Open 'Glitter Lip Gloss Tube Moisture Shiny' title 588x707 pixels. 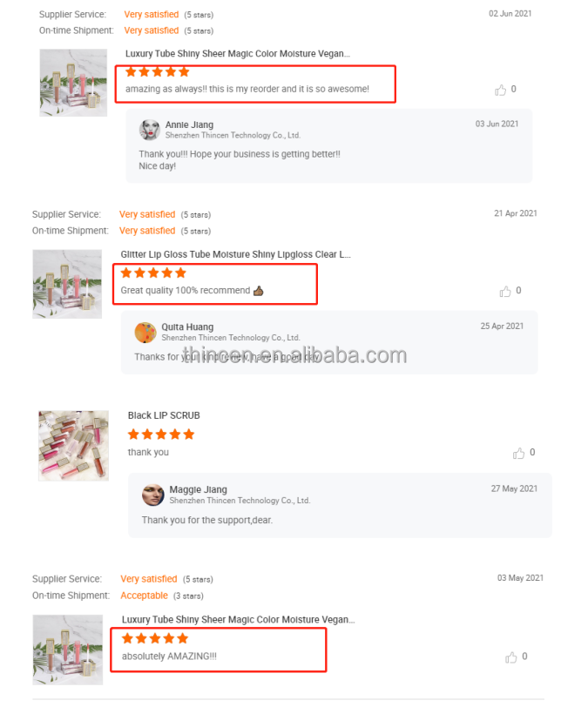(235, 254)
